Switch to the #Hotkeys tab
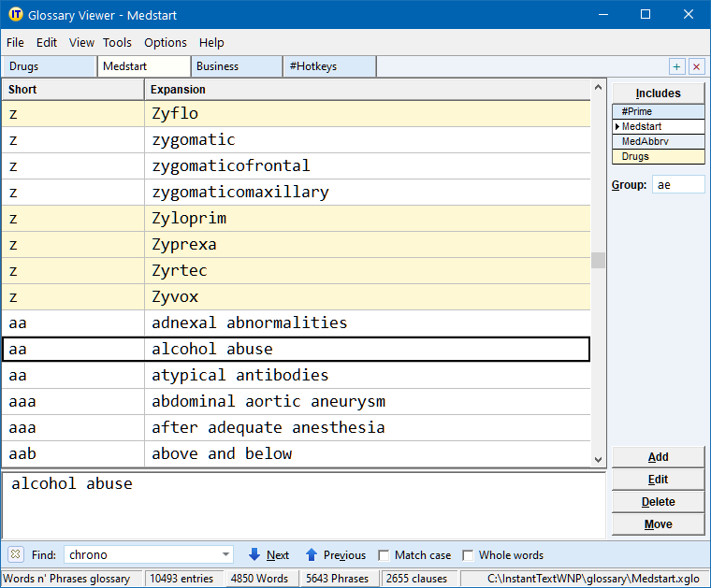 tap(328, 66)
